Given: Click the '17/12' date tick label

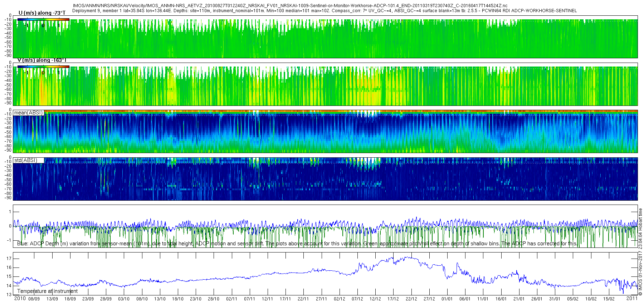Looking at the screenshot, I should pos(393,299).
